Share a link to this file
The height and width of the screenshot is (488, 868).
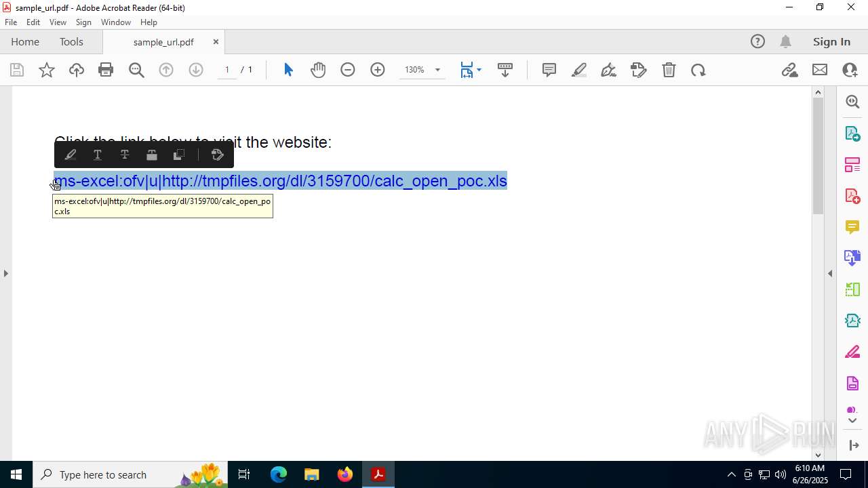coord(789,70)
